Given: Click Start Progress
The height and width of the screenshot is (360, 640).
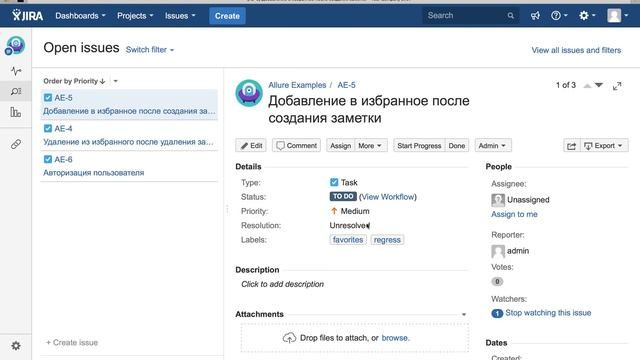Looking at the screenshot, I should coord(419,146).
